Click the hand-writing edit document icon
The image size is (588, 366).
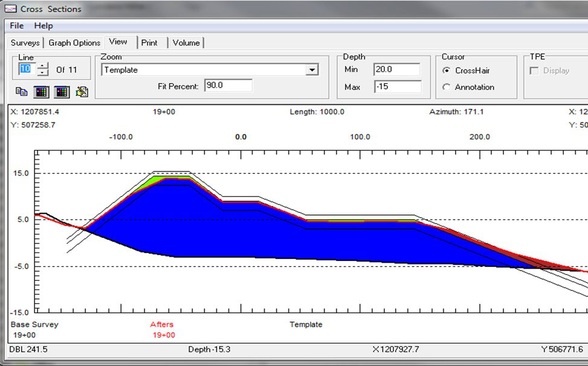click(82, 91)
